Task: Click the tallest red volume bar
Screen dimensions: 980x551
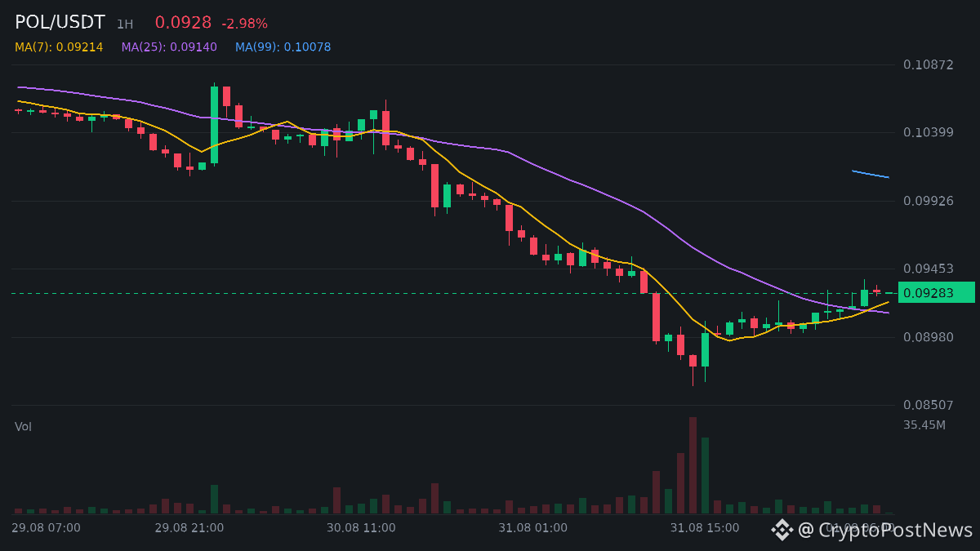Action: point(693,465)
